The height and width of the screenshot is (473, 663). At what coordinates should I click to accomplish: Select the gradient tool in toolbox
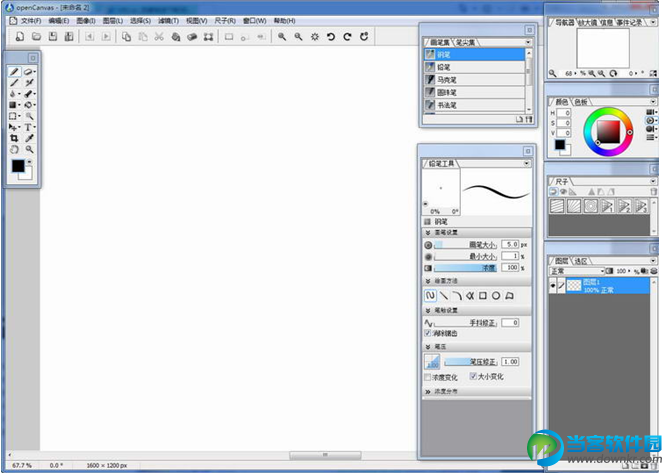tap(14, 105)
